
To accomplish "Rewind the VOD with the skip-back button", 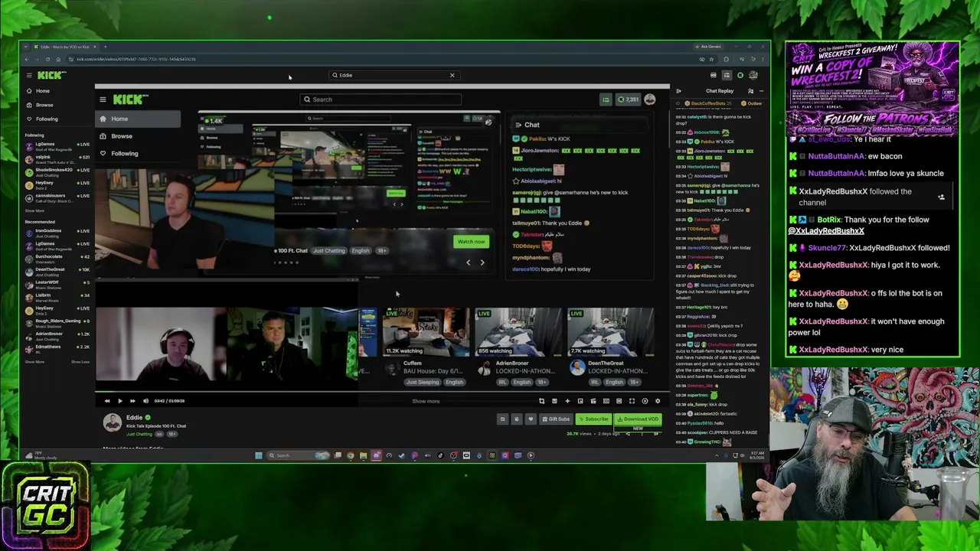I will (x=107, y=401).
